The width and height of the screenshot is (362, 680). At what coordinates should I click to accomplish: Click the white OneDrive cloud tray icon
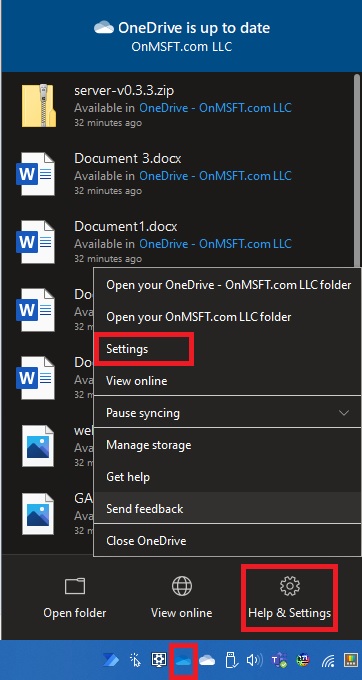(x=207, y=660)
